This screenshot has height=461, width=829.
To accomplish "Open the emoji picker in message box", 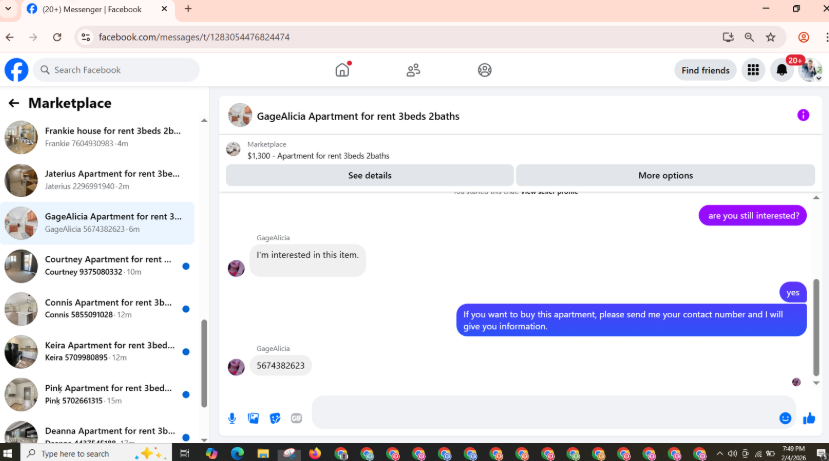I will click(785, 418).
